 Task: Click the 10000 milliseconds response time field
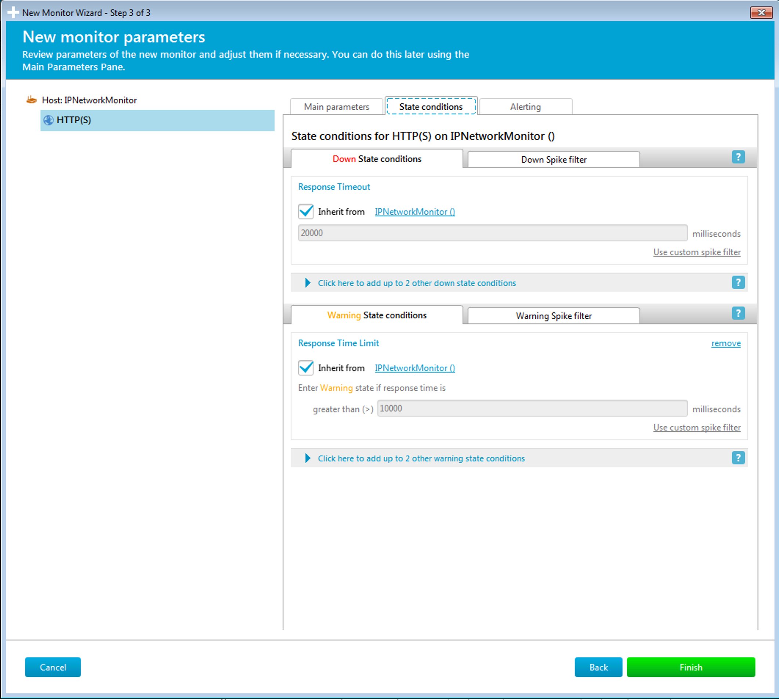[532, 409]
